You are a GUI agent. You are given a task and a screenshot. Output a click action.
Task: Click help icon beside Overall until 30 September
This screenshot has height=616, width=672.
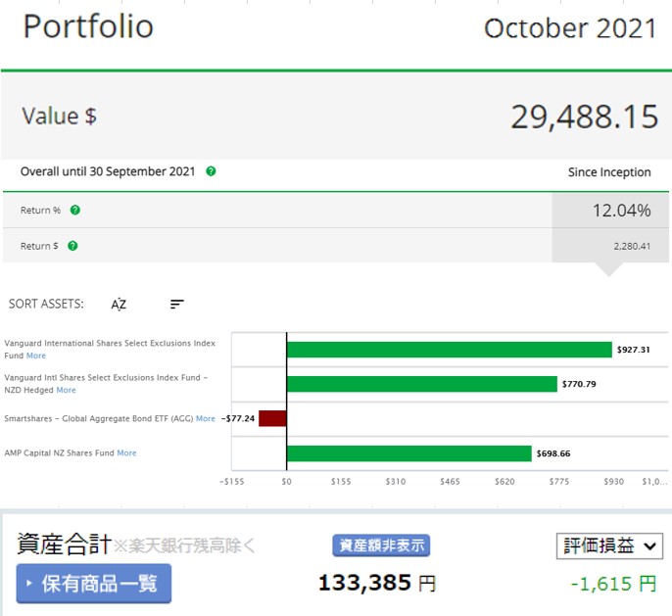tap(211, 171)
